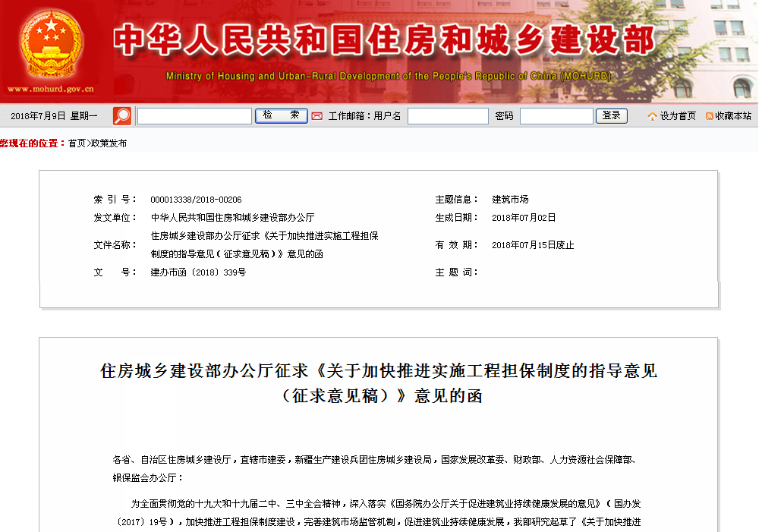762x532 pixels.
Task: Open the 收藏本站 bookmark link
Action: [x=732, y=116]
